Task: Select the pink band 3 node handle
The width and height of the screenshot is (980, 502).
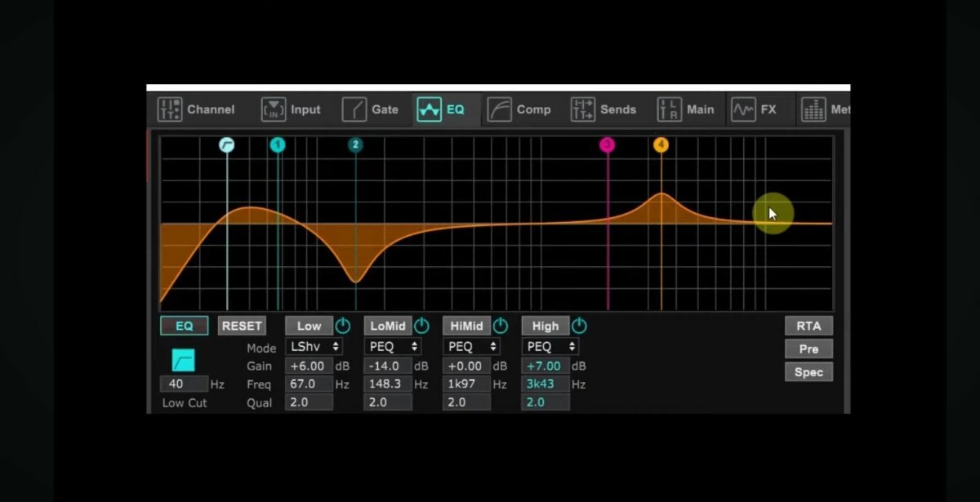Action: coord(607,145)
